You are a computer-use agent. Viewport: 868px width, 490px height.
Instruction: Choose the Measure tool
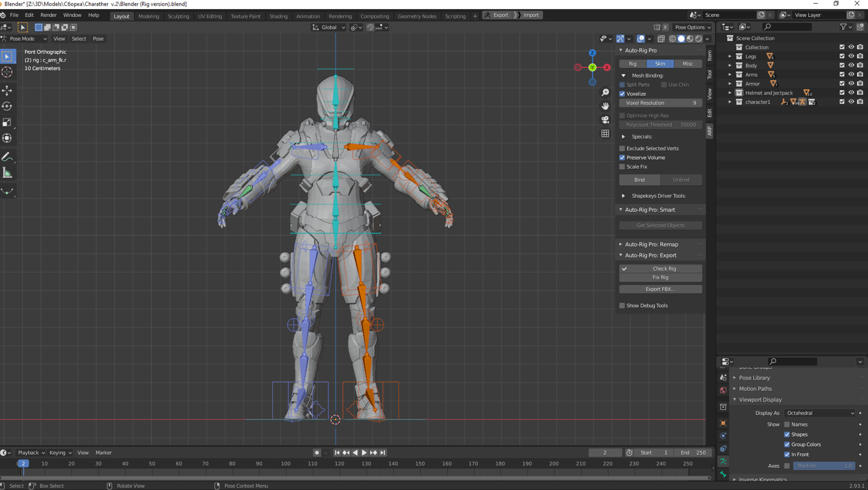(x=7, y=173)
